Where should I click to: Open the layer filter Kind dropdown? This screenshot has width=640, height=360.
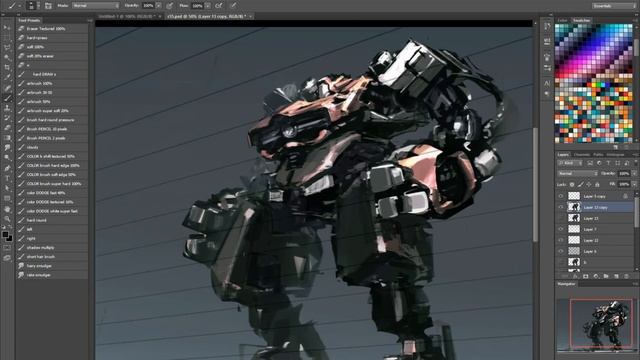(570, 163)
